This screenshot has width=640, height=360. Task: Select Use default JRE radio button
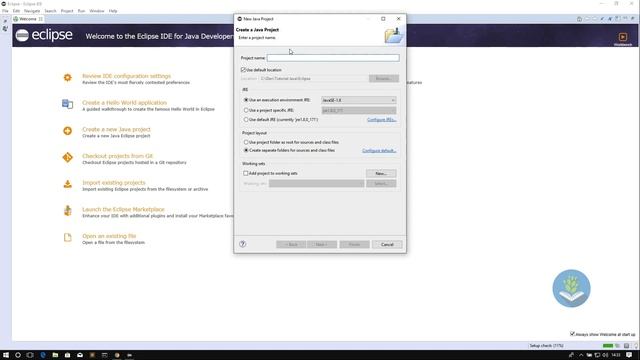click(246, 120)
